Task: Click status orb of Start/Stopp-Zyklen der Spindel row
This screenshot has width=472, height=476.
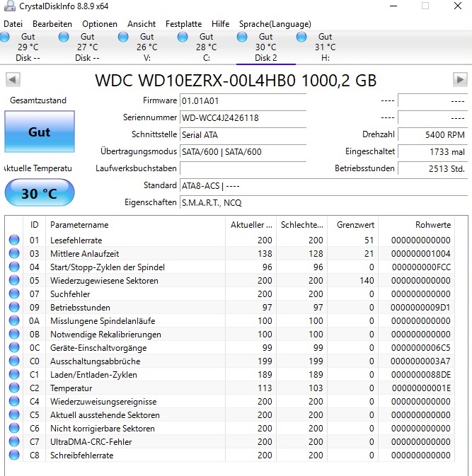Action: tap(14, 267)
